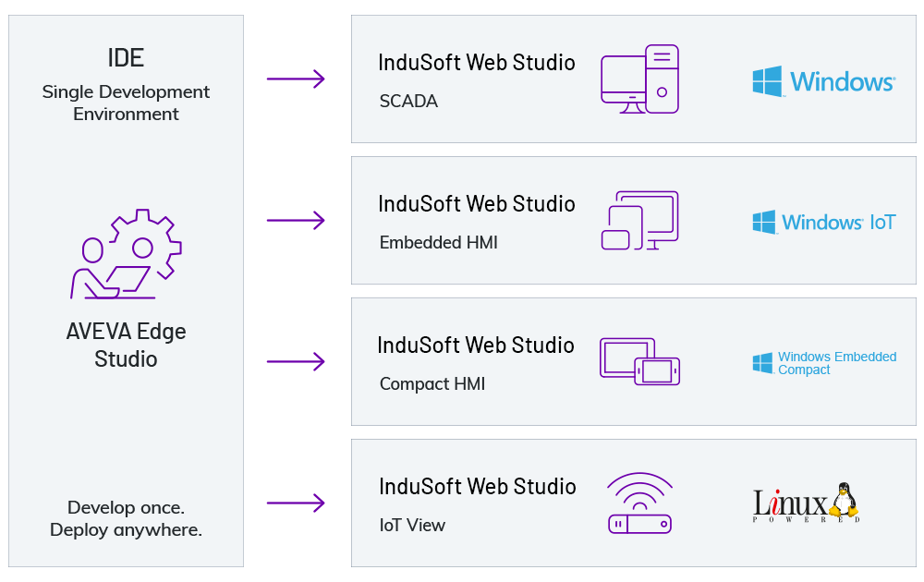Click the desktop computer icon in SCADA row
This screenshot has height=582, width=924.
(x=639, y=79)
